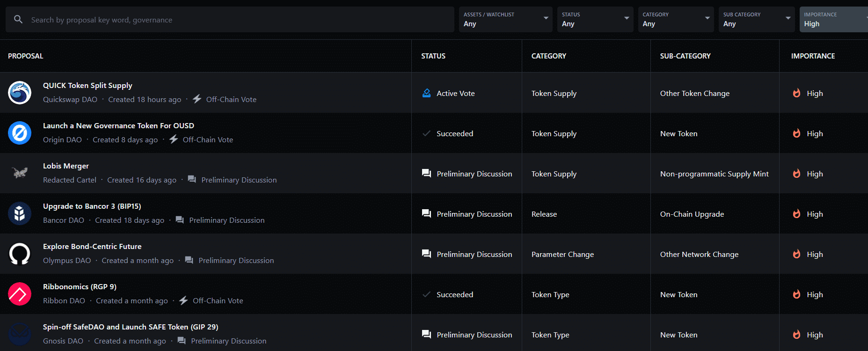Click the Active Vote ballot icon

[x=426, y=93]
